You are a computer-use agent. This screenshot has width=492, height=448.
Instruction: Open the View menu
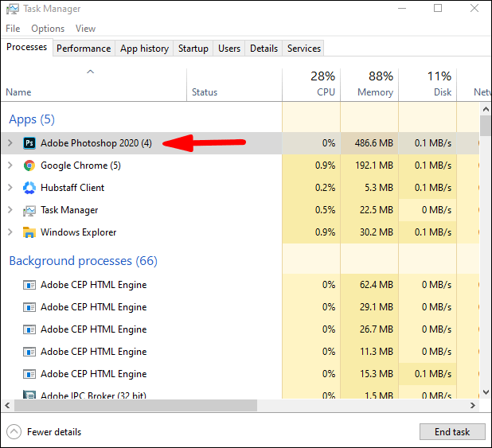[x=85, y=29]
